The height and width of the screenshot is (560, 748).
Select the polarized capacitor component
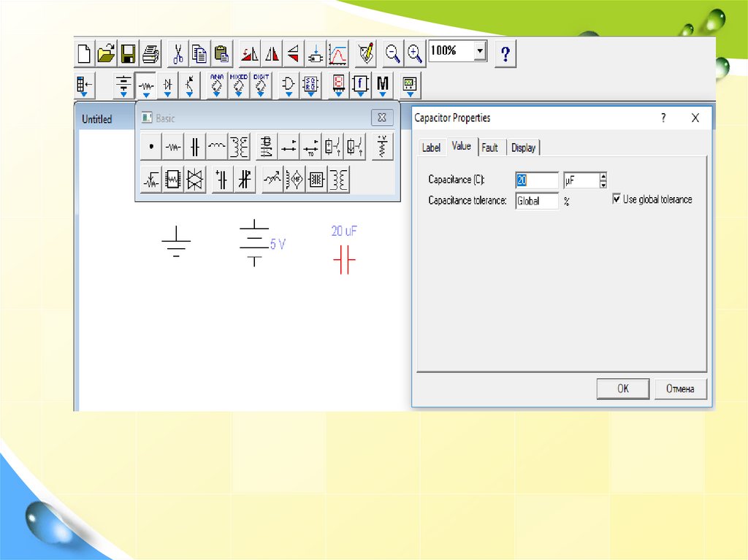point(222,179)
